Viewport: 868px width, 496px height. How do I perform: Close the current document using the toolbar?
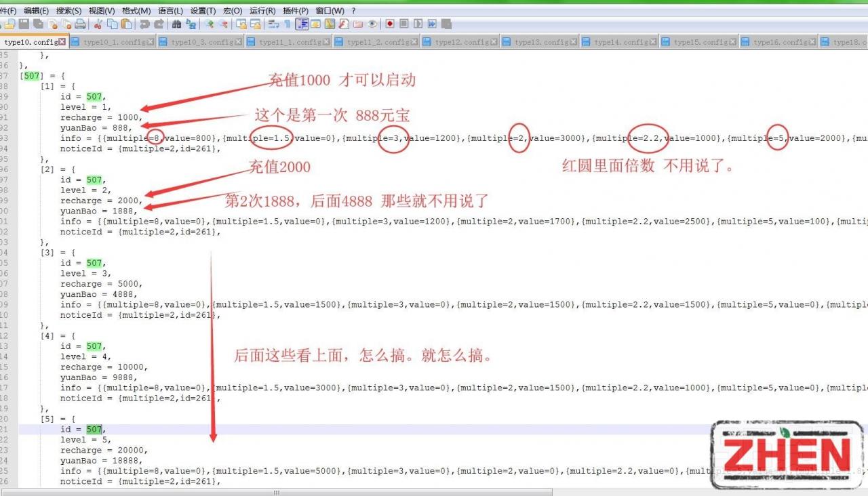(x=53, y=24)
